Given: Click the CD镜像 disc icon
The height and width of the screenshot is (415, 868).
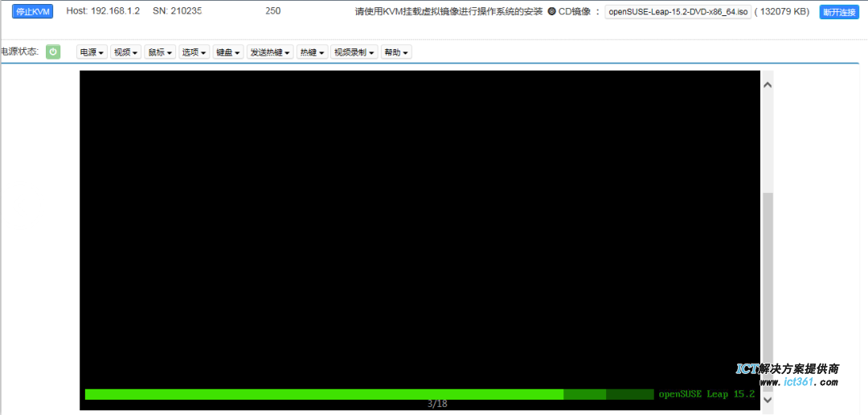Looking at the screenshot, I should click(x=551, y=11).
